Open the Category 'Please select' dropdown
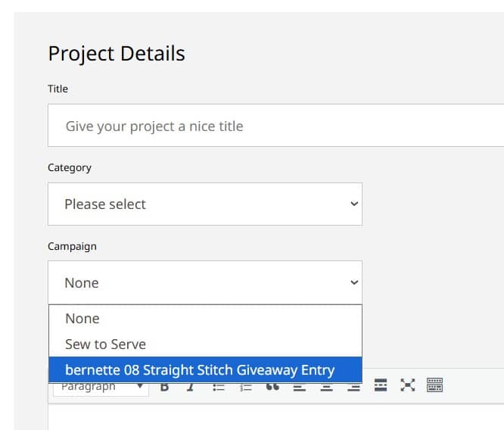Image resolution: width=504 pixels, height=430 pixels. pyautogui.click(x=205, y=204)
